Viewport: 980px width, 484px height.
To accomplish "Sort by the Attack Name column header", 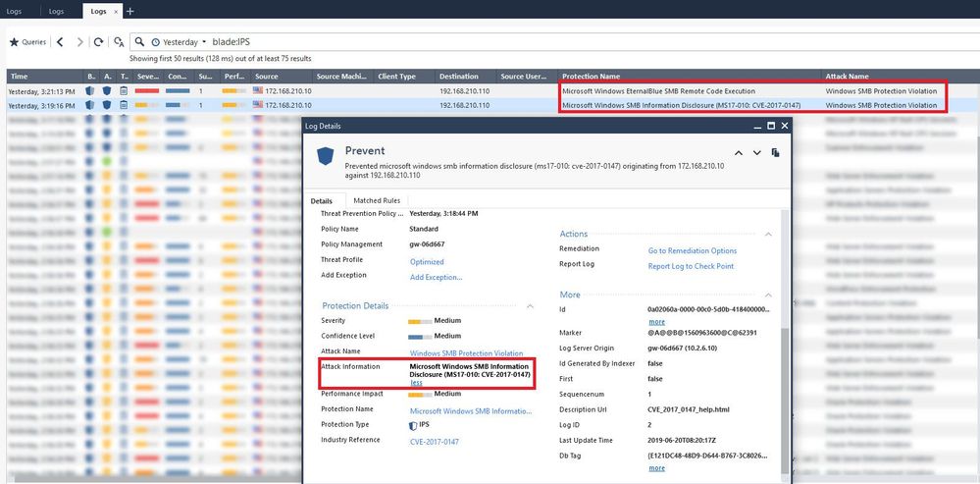I will [x=900, y=77].
